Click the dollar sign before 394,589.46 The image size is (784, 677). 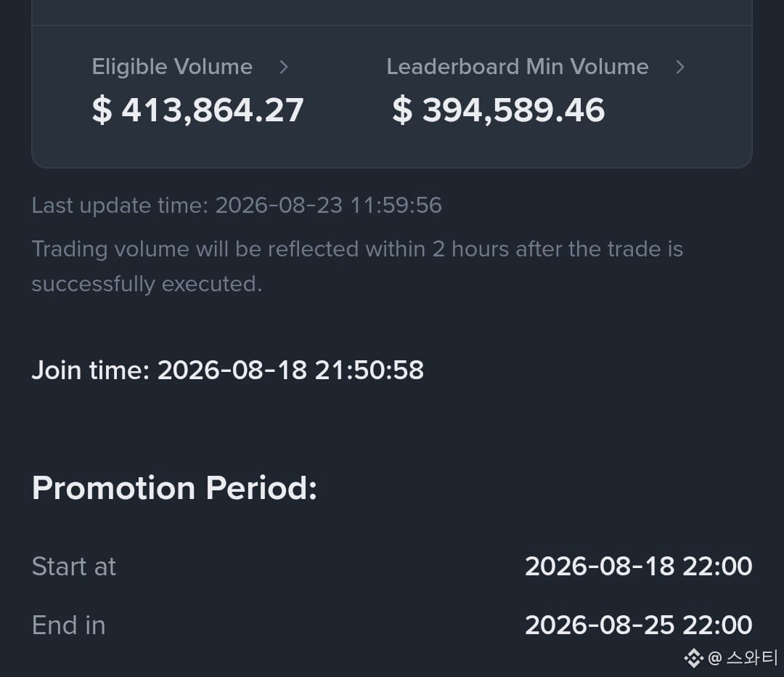tap(402, 110)
